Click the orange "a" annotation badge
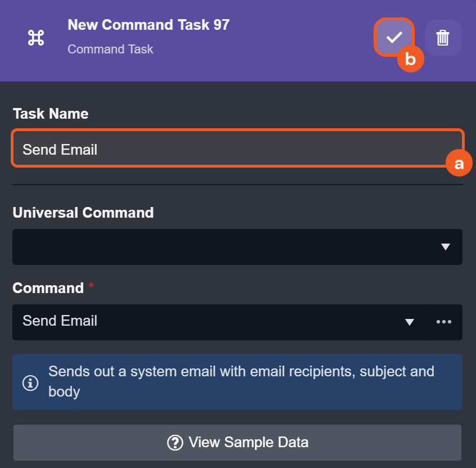Viewport: 476px width, 468px height. tap(459, 164)
